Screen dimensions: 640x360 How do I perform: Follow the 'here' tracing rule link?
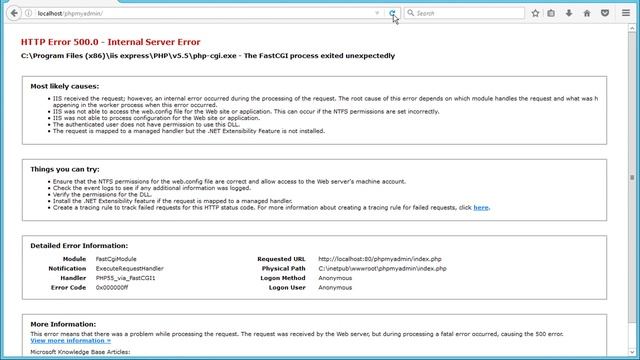[x=480, y=207]
